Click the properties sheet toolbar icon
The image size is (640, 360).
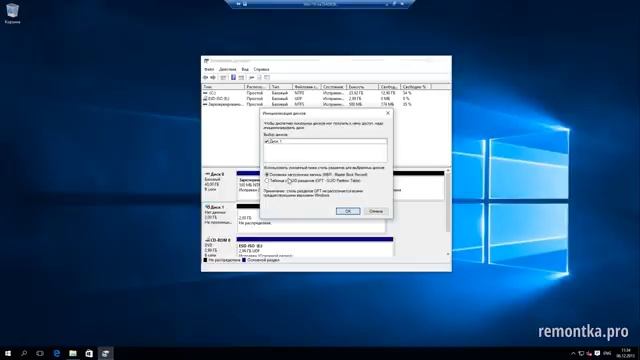[x=259, y=78]
